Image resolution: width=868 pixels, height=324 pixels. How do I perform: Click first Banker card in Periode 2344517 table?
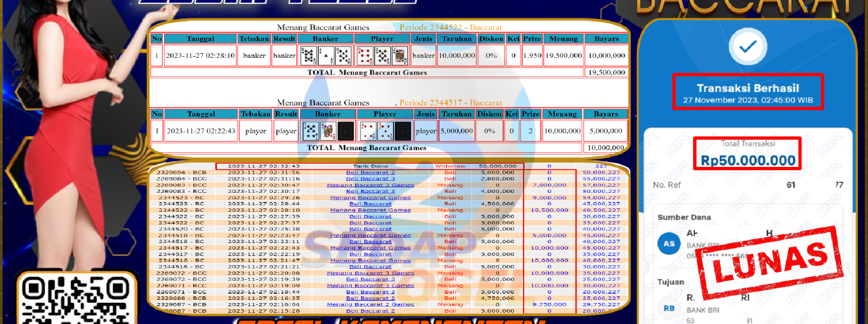click(x=310, y=131)
